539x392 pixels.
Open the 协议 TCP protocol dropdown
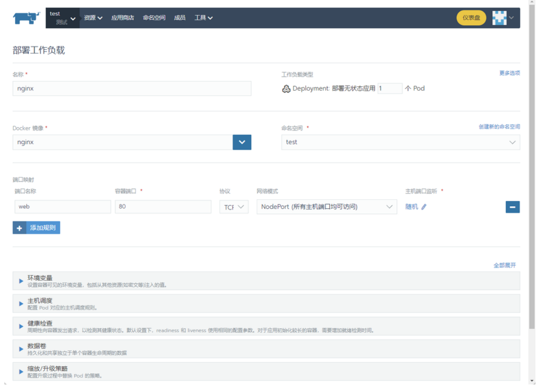234,207
